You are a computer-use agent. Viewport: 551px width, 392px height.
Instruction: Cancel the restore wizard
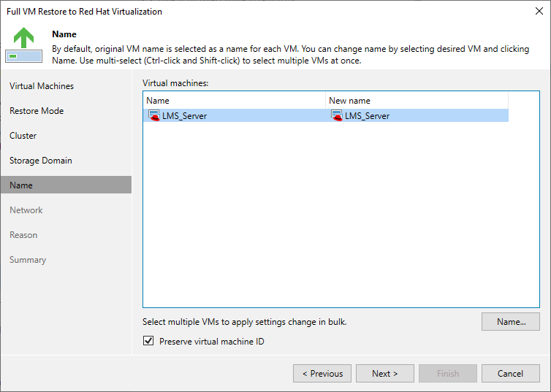point(511,374)
